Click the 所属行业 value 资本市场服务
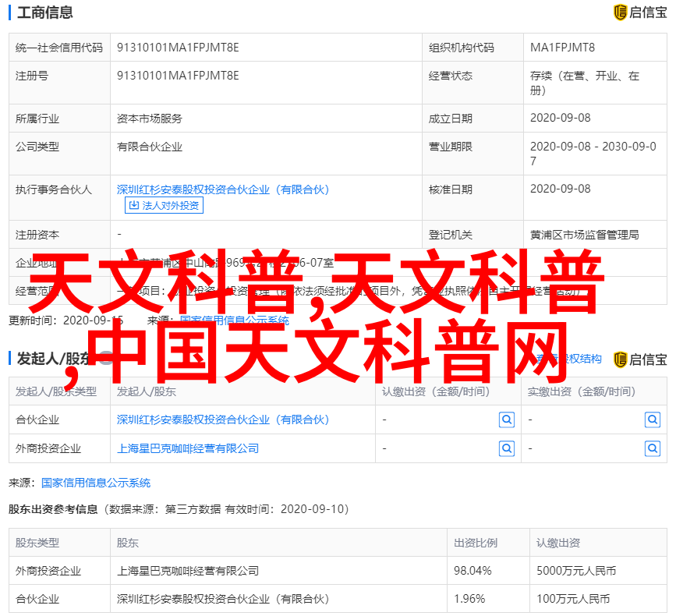676x616 pixels. [150, 119]
